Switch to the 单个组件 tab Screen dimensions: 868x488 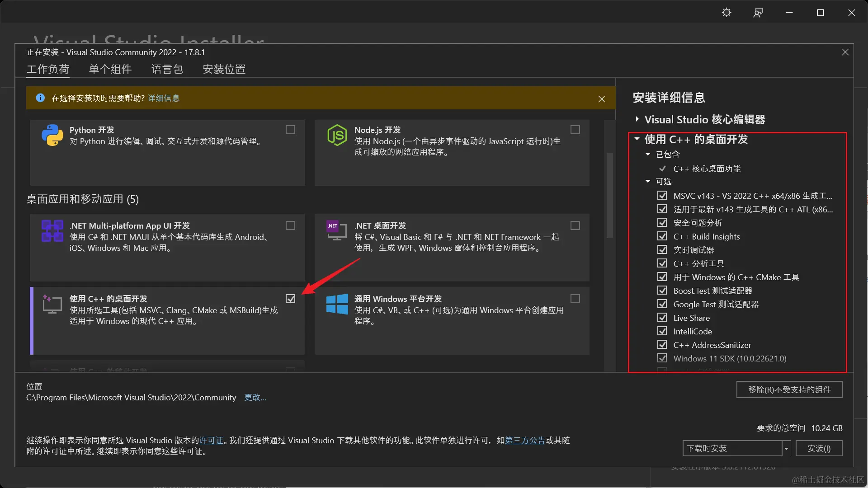click(110, 69)
